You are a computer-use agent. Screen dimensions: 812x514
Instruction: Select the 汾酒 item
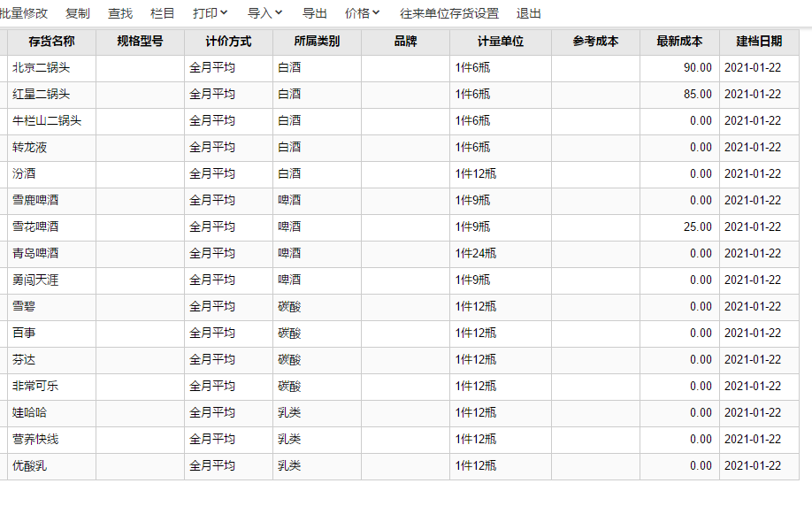pos(24,174)
